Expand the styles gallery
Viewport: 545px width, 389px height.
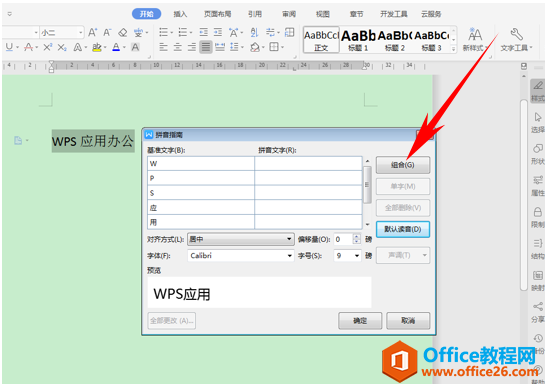[453, 49]
